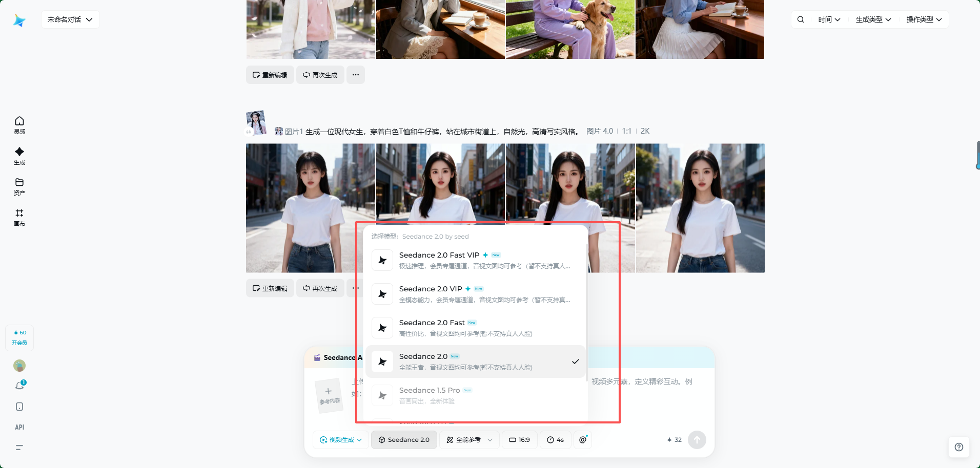Image resolution: width=980 pixels, height=468 pixels.
Task: Select the Seedance 2.0 Fast VIP model
Action: pos(461,260)
